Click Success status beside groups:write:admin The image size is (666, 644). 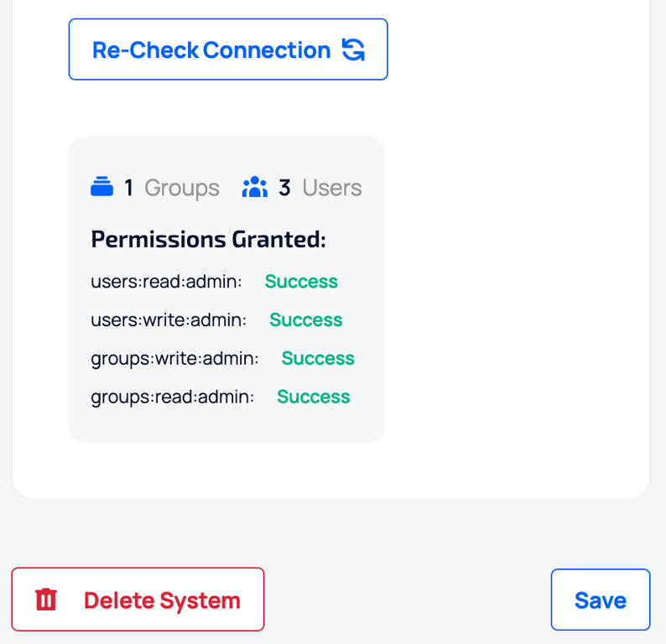pos(318,358)
